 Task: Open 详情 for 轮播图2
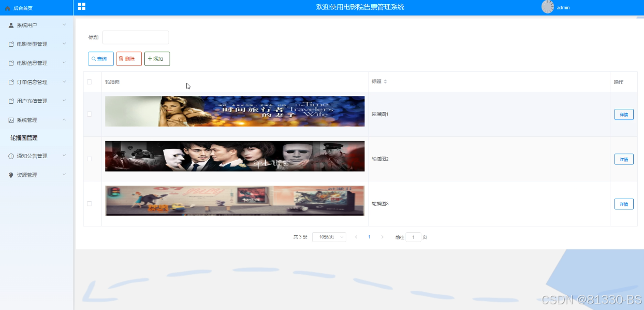pos(624,159)
